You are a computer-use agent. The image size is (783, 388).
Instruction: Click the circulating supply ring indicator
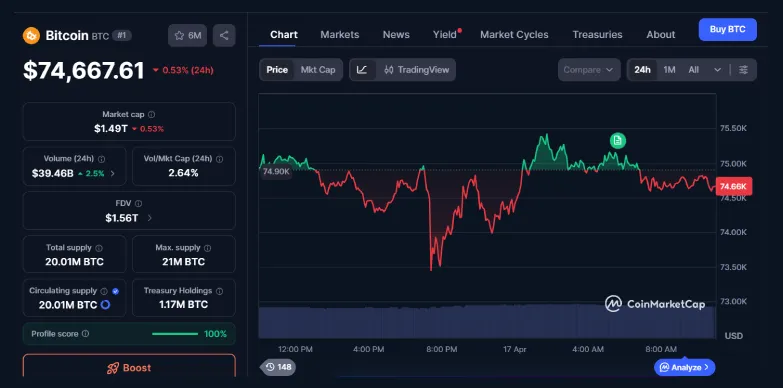coord(105,305)
